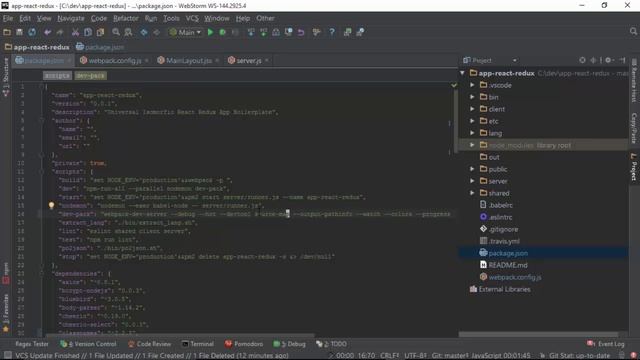Select webpack.config.js in project tree
The height and width of the screenshot is (360, 640).
pos(515,277)
